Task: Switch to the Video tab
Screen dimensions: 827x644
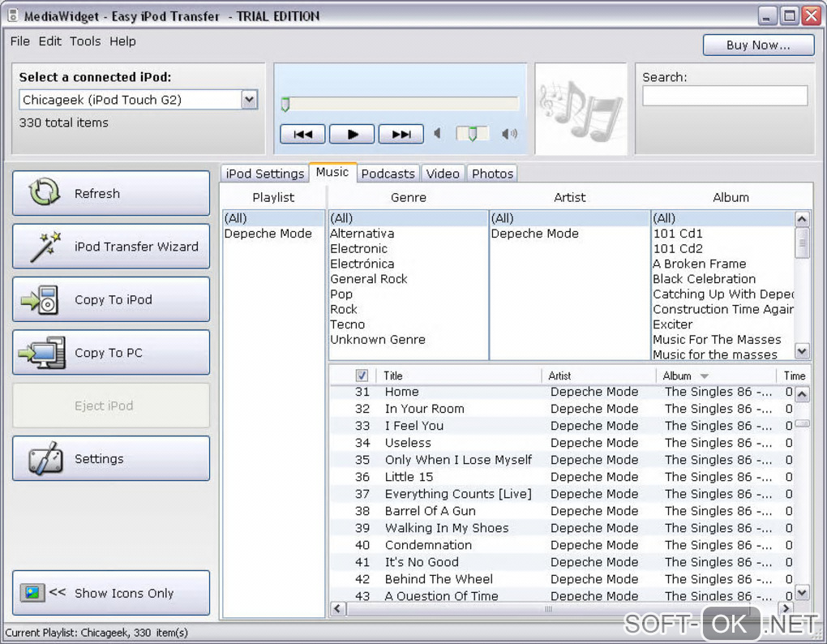Action: pos(443,174)
